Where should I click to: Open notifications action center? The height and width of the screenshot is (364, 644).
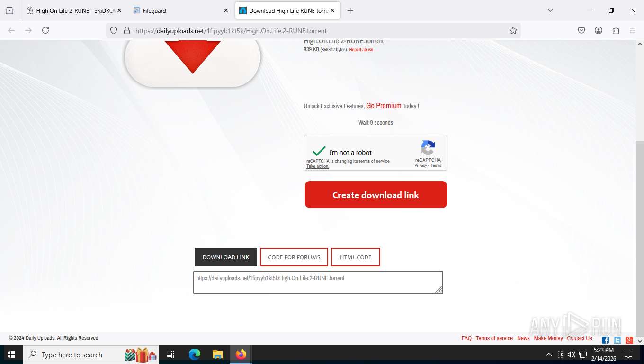click(x=628, y=355)
